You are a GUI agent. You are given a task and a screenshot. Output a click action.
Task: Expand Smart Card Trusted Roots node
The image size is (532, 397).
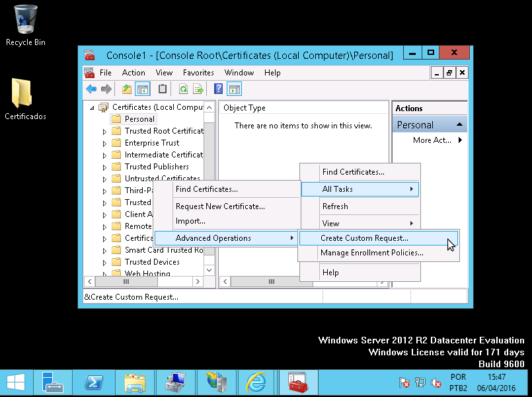[x=104, y=251]
